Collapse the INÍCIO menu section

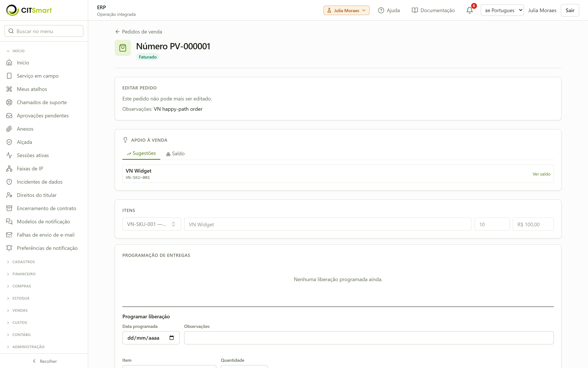coord(16,51)
